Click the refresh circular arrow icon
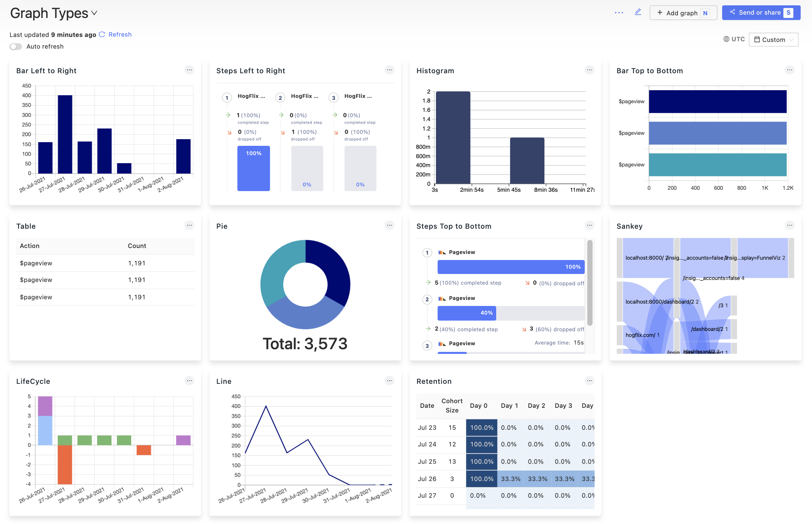This screenshot has height=524, width=812. pos(102,34)
